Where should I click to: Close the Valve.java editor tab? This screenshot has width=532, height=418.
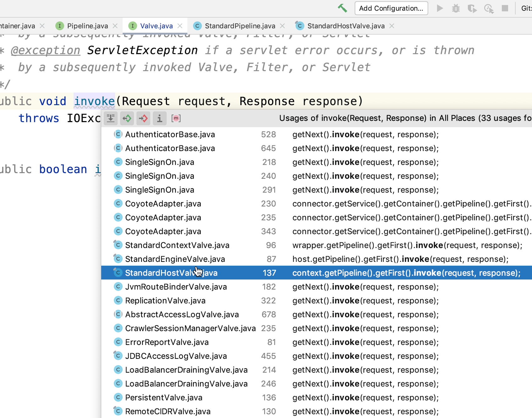(180, 26)
